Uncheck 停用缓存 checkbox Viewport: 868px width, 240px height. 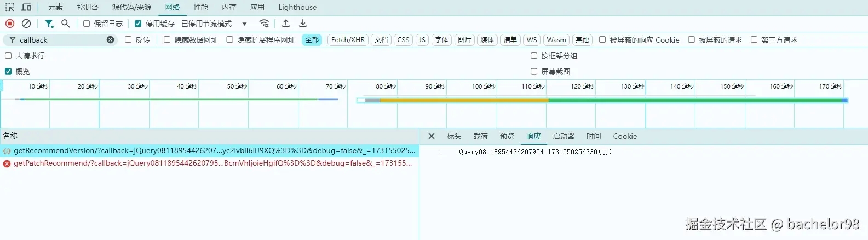(138, 24)
